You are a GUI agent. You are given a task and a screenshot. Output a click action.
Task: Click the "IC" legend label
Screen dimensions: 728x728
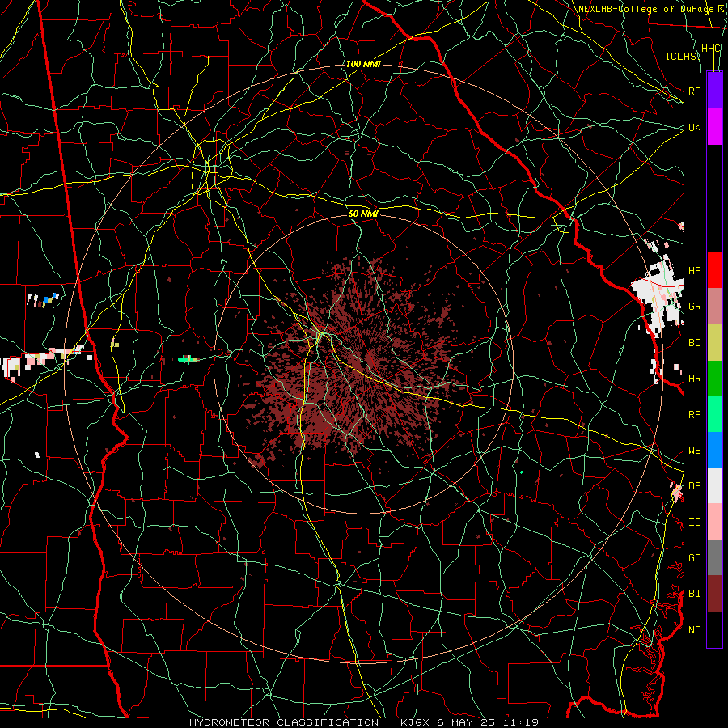pyautogui.click(x=694, y=523)
